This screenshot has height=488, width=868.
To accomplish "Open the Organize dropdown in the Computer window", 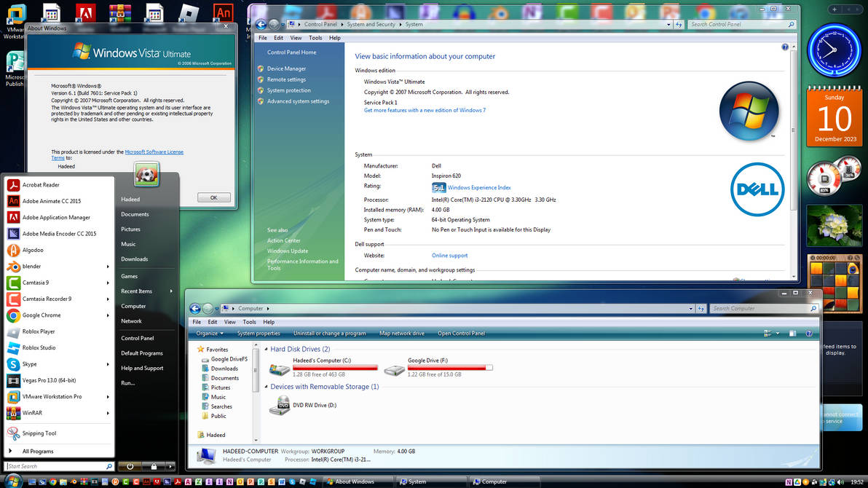I will (208, 333).
